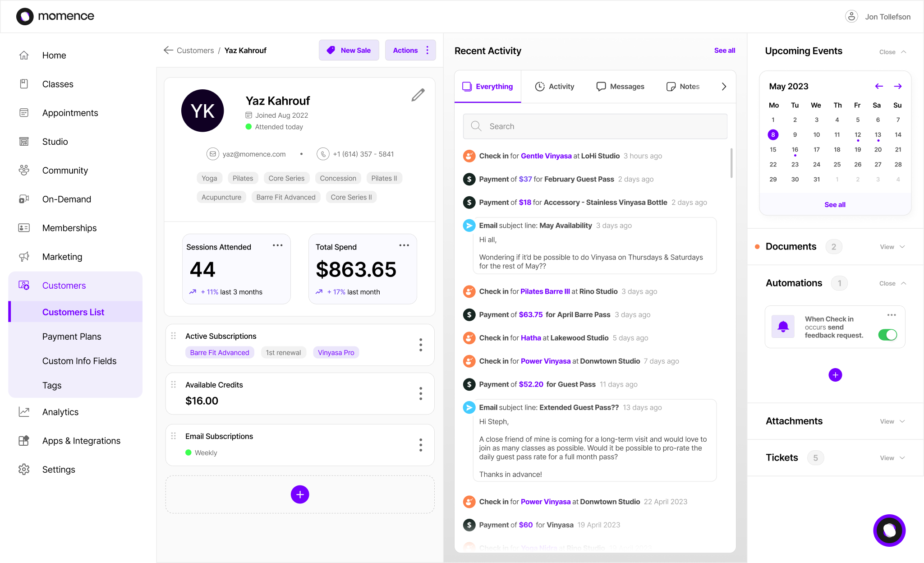Select May 16 on the calendar
Image resolution: width=924 pixels, height=563 pixels.
pos(795,150)
